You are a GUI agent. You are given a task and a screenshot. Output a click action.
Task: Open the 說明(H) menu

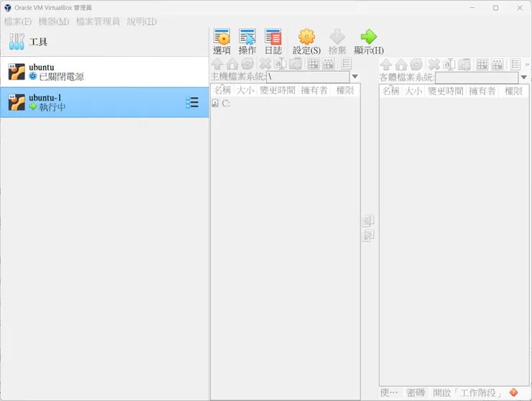tap(142, 22)
